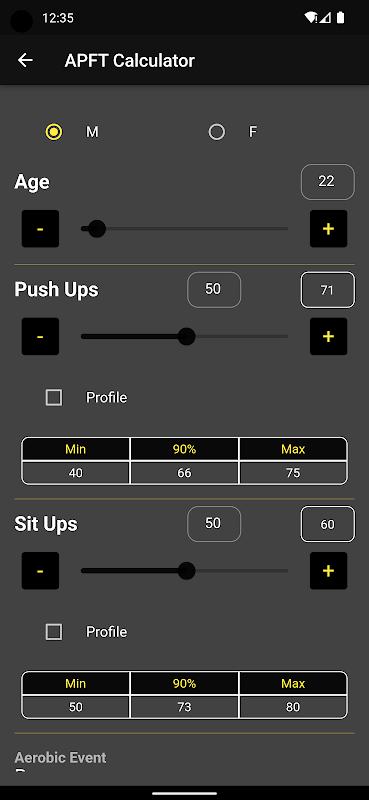Tap Push Ups score box showing 71
369x800 pixels.
click(328, 290)
